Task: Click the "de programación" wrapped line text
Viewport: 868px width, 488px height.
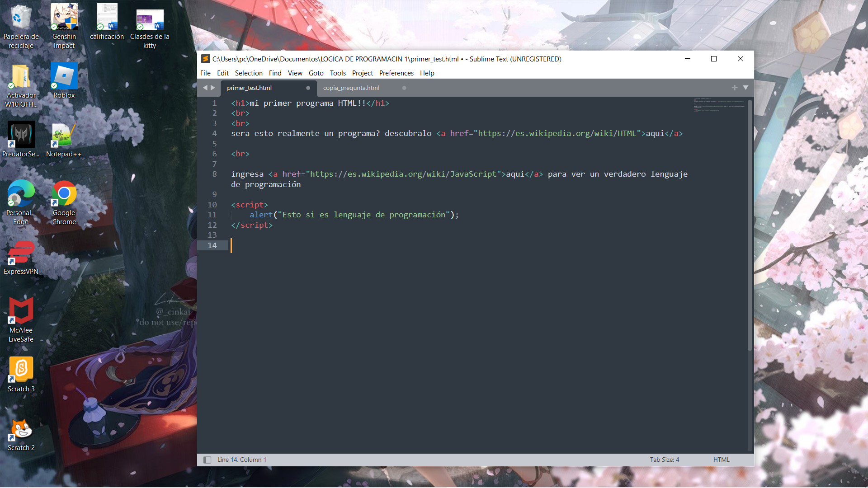Action: point(266,184)
